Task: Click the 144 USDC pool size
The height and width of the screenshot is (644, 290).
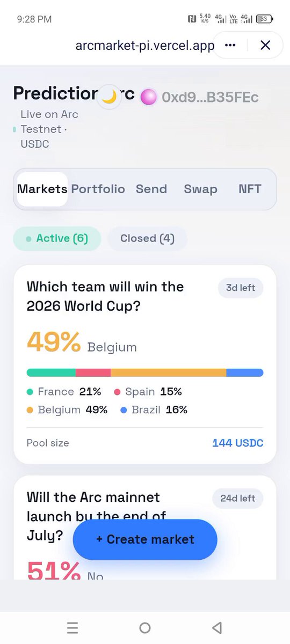Action: 238,443
